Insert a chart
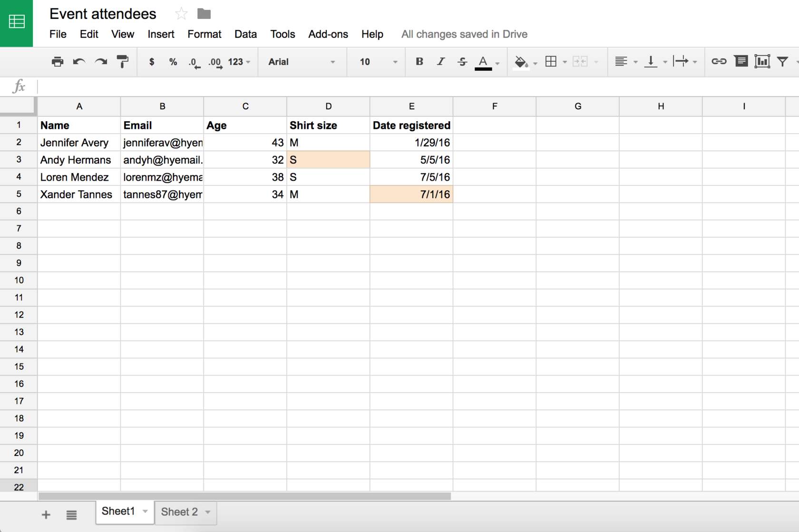The width and height of the screenshot is (799, 532). (762, 61)
